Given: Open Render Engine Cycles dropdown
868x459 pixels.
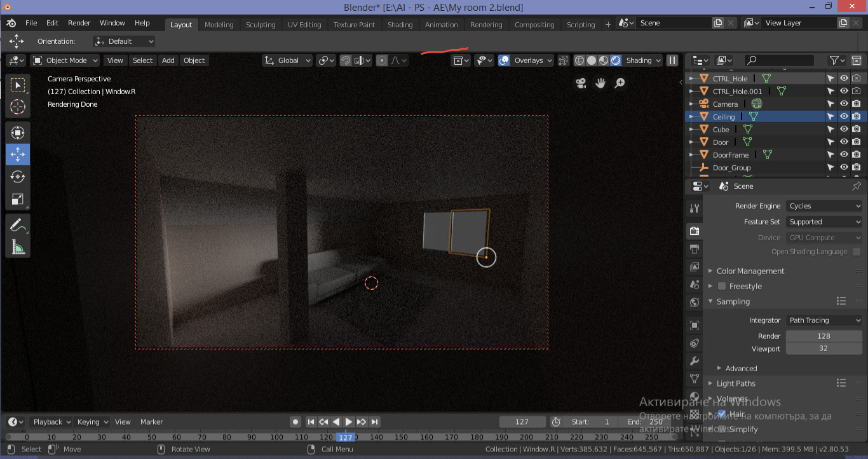Looking at the screenshot, I should pyautogui.click(x=824, y=206).
